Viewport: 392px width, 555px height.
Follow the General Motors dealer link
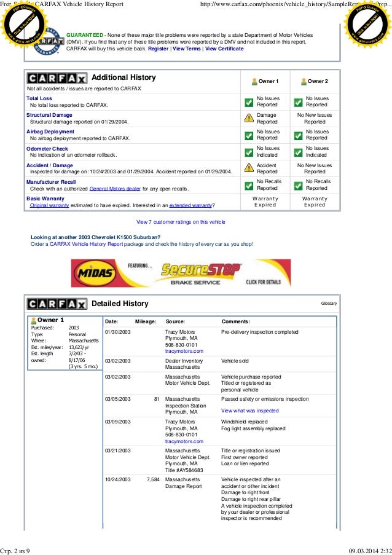[x=115, y=189]
